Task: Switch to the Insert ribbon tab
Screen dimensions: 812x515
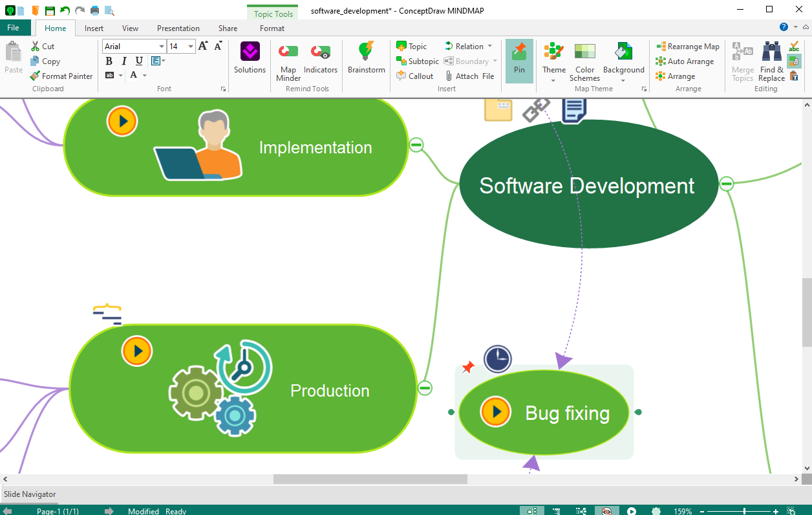Action: (x=94, y=28)
